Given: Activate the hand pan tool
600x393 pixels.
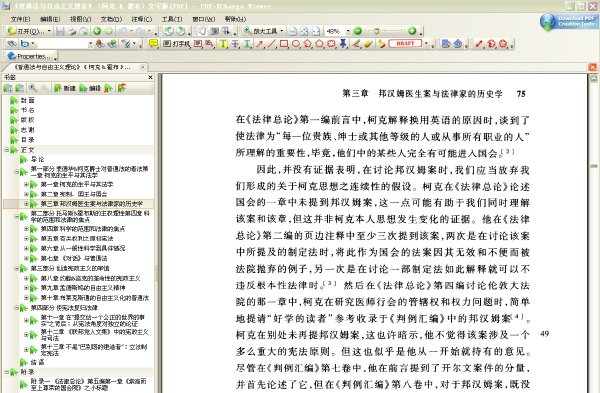Looking at the screenshot, I should (x=202, y=31).
